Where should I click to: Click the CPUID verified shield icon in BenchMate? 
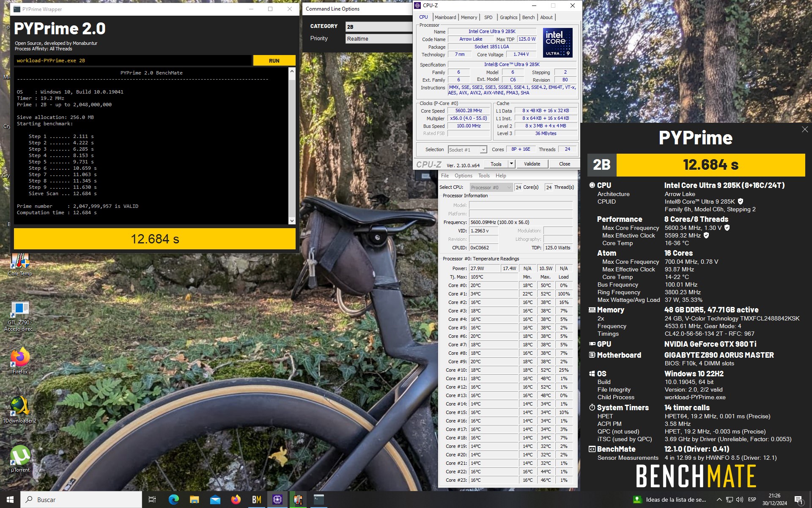pos(741,202)
